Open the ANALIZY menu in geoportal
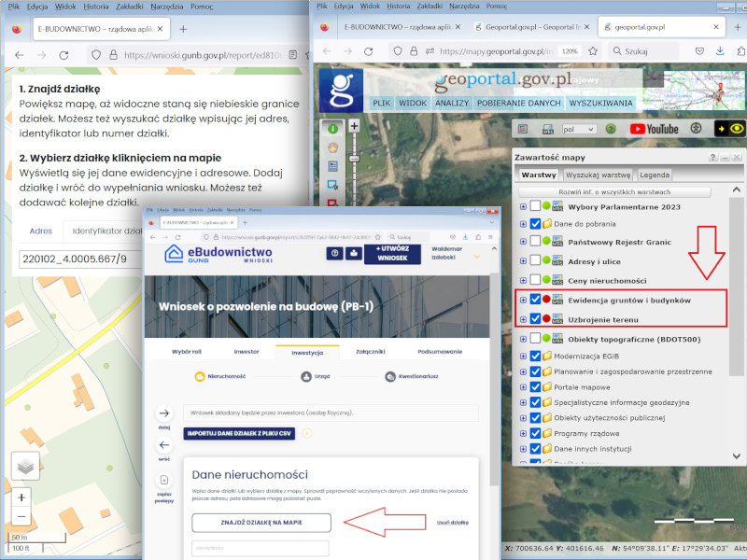 pyautogui.click(x=452, y=103)
